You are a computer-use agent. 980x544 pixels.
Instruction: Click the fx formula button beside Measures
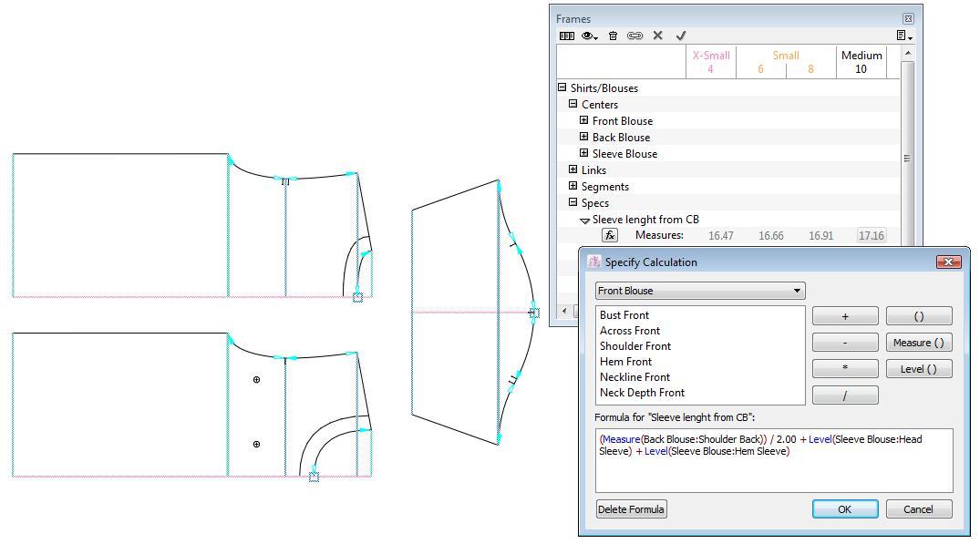(610, 235)
